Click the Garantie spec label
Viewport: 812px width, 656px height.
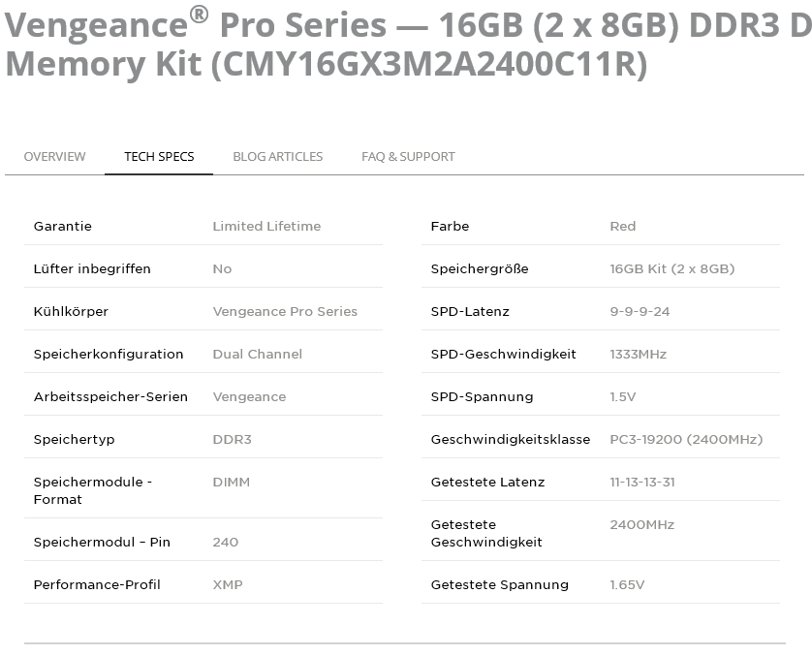[x=63, y=227]
